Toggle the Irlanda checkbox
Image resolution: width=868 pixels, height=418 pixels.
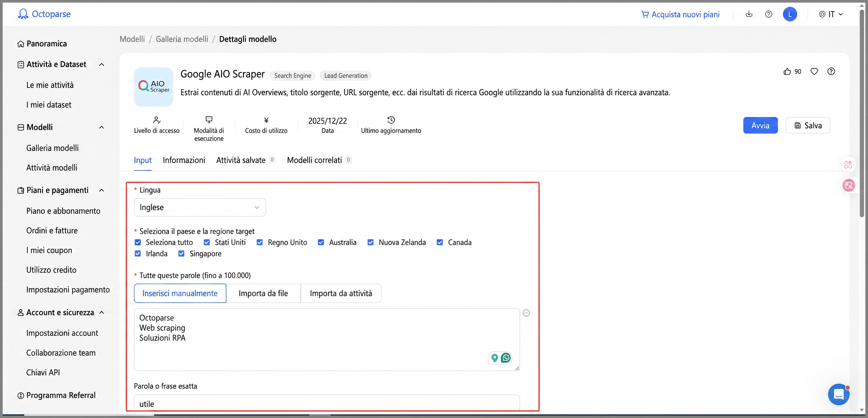tap(137, 253)
